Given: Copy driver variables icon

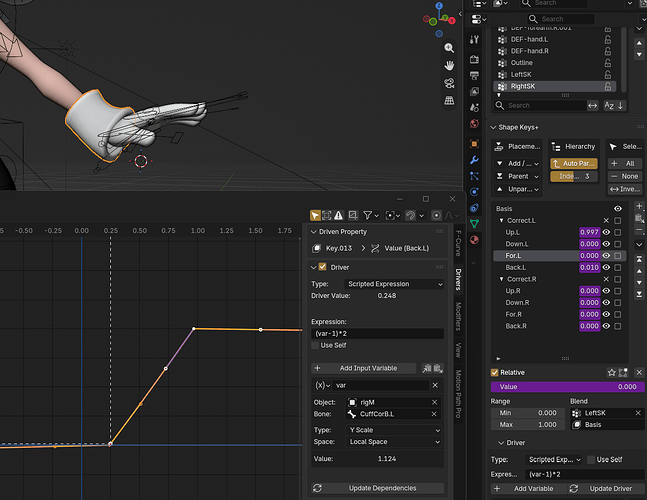Looking at the screenshot, I should click(x=427, y=368).
